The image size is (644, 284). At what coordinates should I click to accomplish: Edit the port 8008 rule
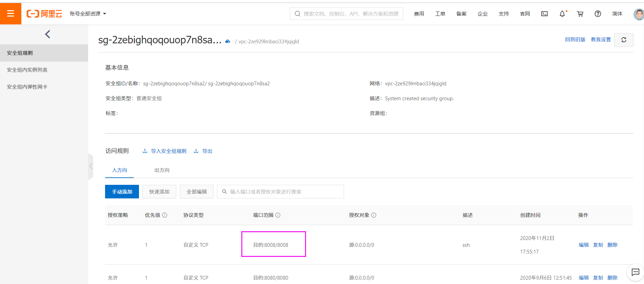tap(584, 245)
